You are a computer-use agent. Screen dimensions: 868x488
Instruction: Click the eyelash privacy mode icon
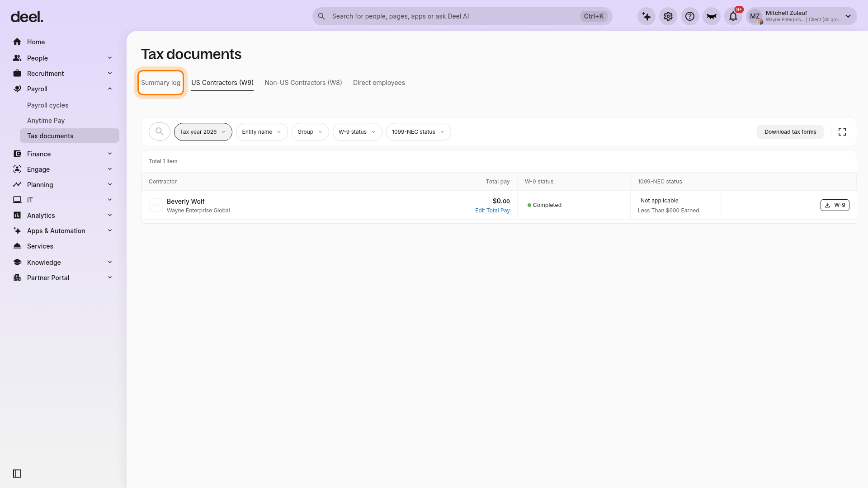point(712,16)
